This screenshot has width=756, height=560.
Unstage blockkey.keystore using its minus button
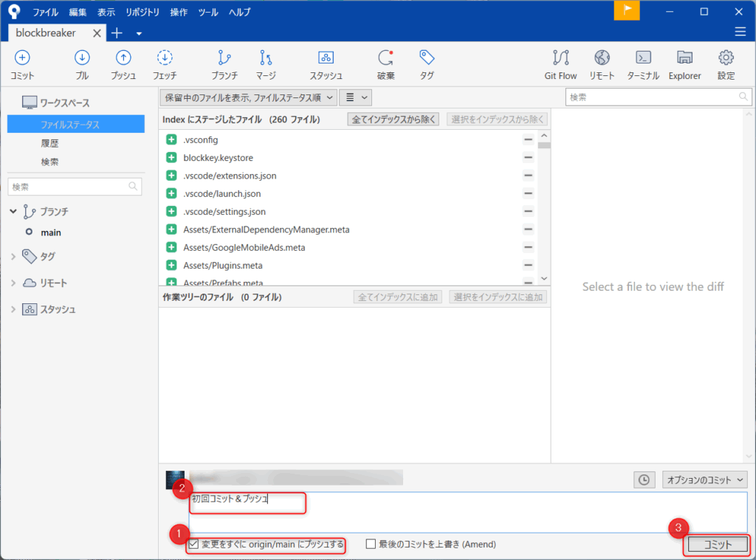coord(528,157)
